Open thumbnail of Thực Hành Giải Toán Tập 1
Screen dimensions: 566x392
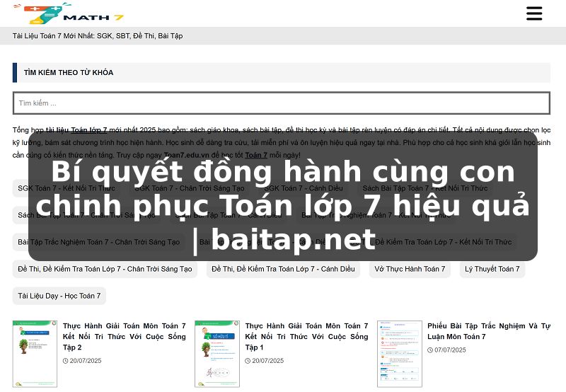[217, 354]
